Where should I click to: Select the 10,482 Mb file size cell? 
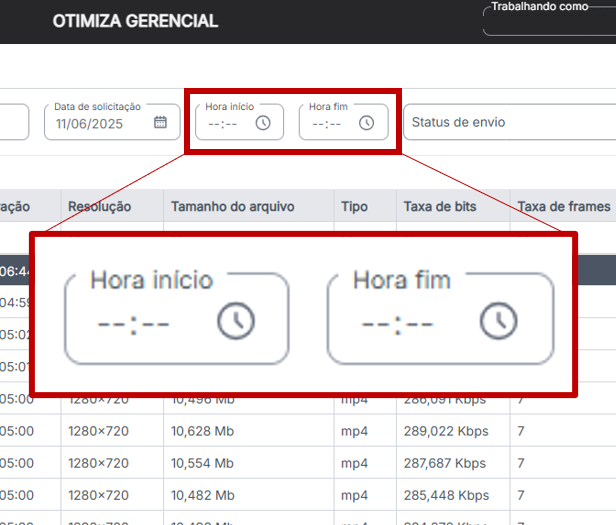203,495
